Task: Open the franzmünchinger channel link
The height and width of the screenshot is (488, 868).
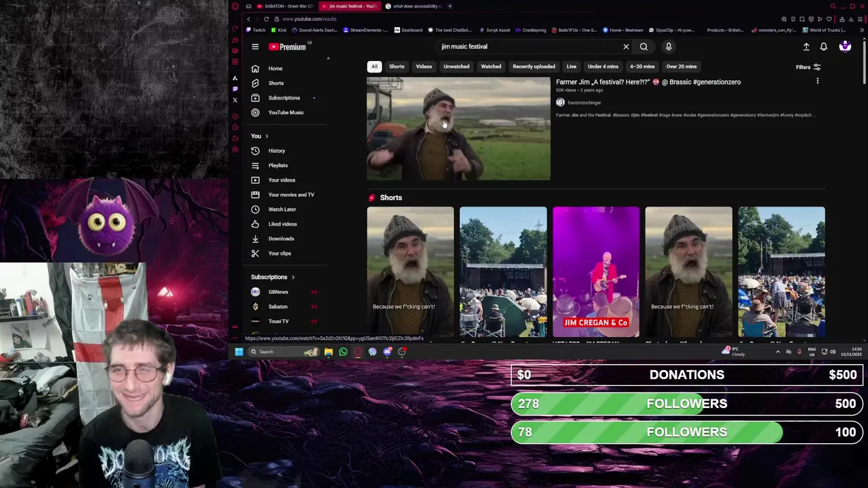Action: 584,102
